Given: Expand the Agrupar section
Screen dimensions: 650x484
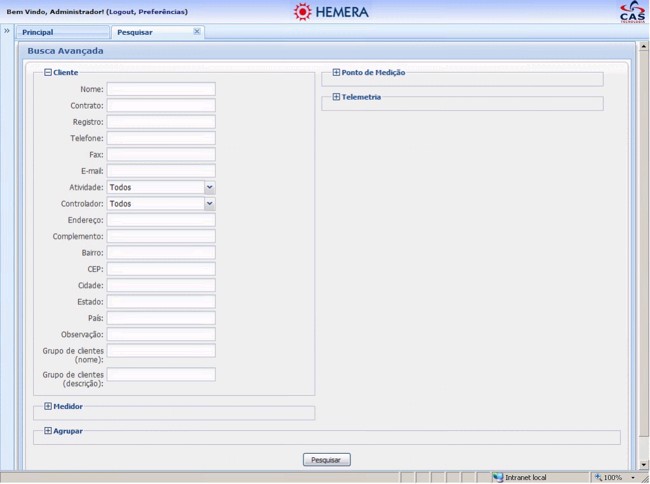Looking at the screenshot, I should [48, 431].
